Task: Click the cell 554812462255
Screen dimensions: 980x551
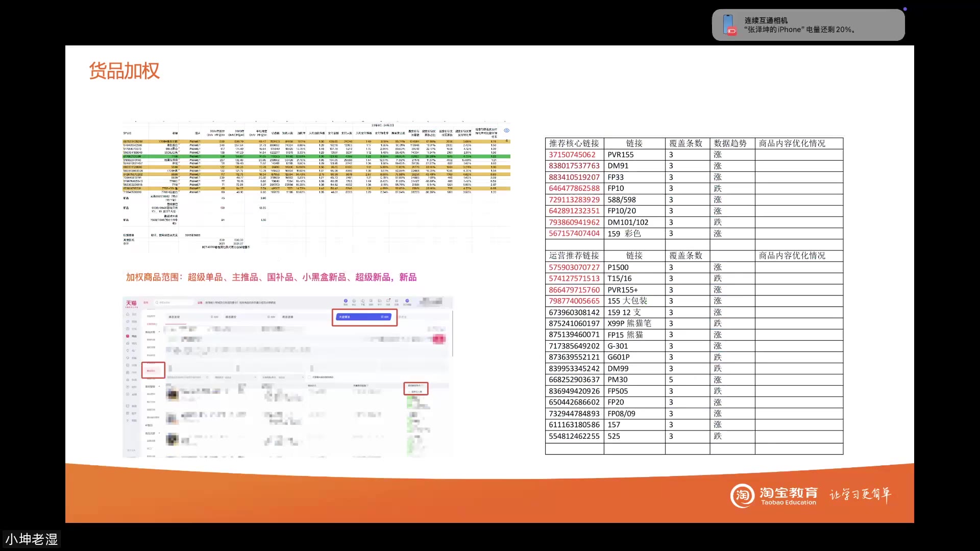Action: click(x=574, y=436)
